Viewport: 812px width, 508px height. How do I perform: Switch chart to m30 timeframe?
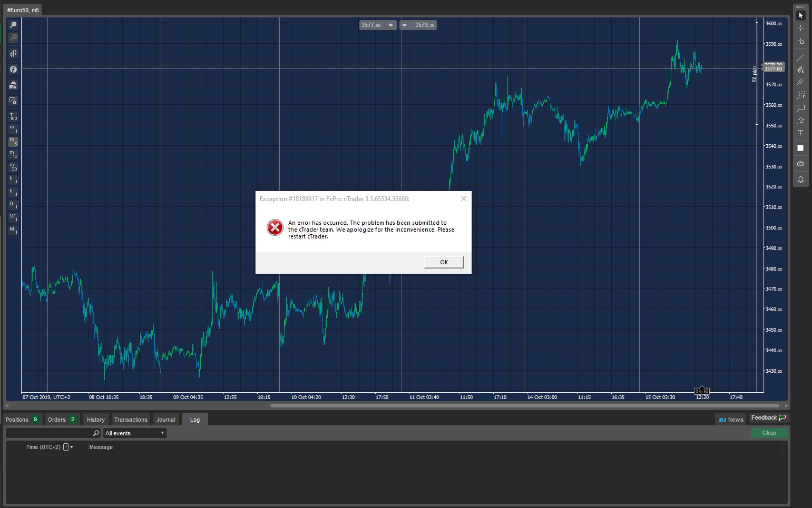coord(13,167)
